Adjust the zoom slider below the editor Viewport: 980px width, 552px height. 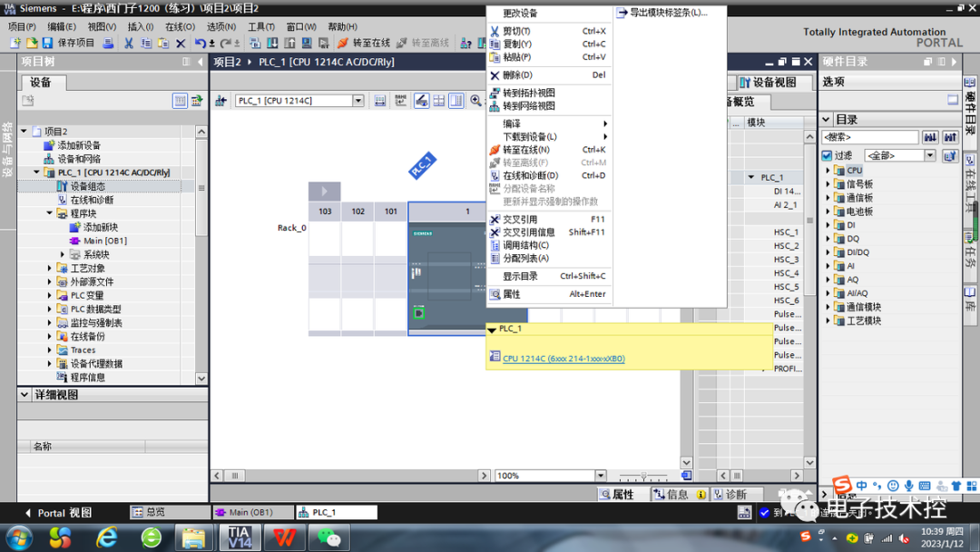pos(643,477)
